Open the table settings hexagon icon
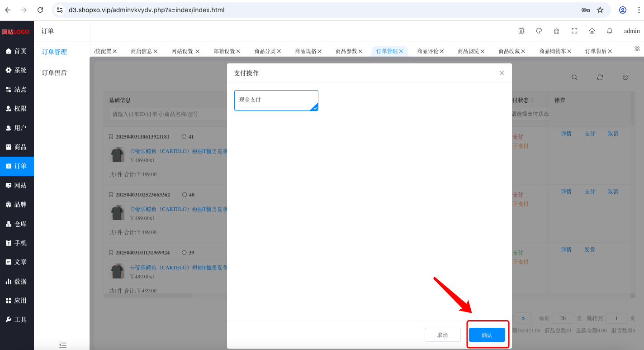 tap(625, 77)
